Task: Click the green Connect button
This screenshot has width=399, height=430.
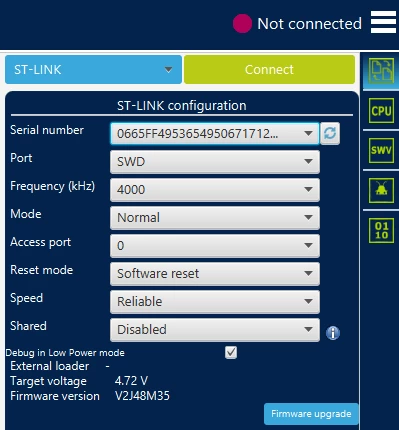Action: [269, 69]
